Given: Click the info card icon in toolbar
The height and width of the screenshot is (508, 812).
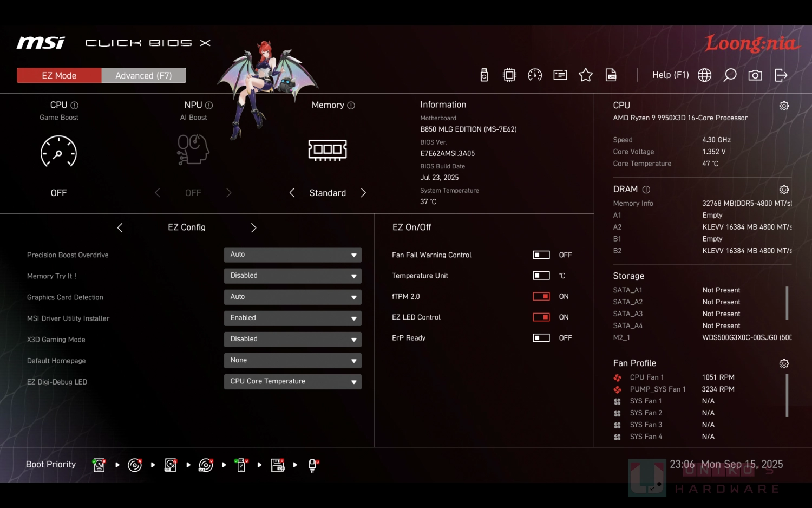Looking at the screenshot, I should click(x=560, y=75).
